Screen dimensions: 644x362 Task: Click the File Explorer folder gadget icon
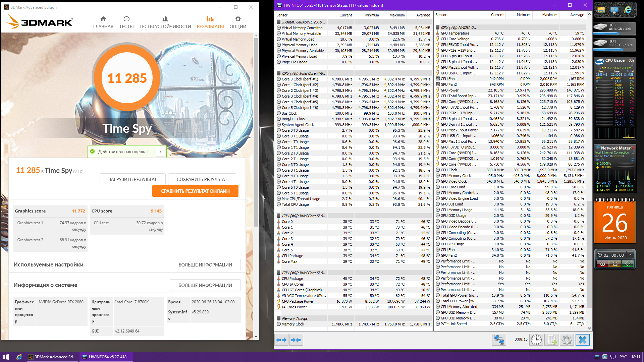(601, 10)
